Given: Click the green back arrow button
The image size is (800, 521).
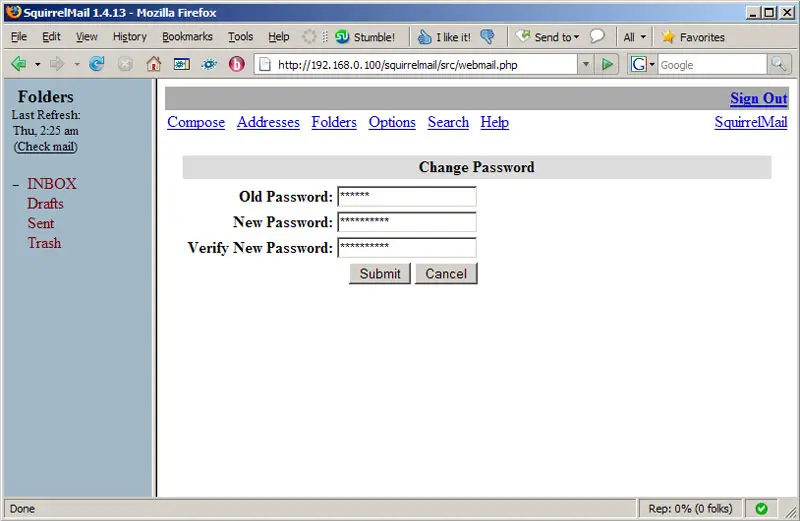Looking at the screenshot, I should (18, 64).
